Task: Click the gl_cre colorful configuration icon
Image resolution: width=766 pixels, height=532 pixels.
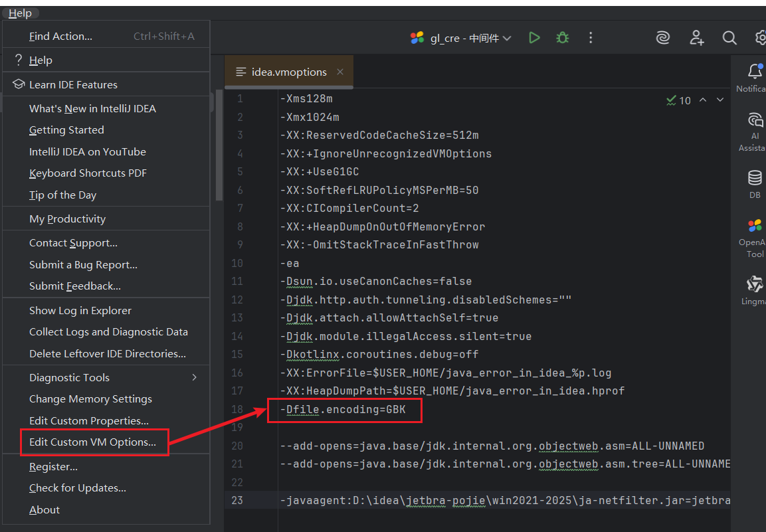Action: point(417,38)
